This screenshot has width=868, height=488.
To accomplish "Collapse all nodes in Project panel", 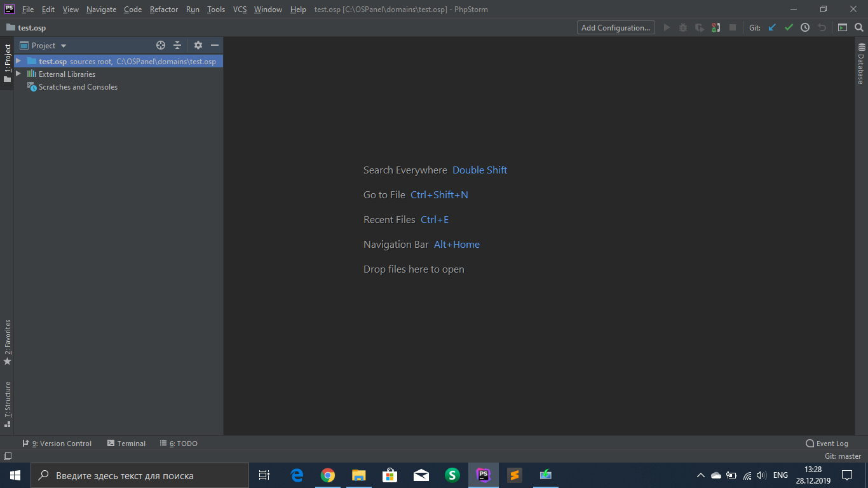I will click(177, 45).
